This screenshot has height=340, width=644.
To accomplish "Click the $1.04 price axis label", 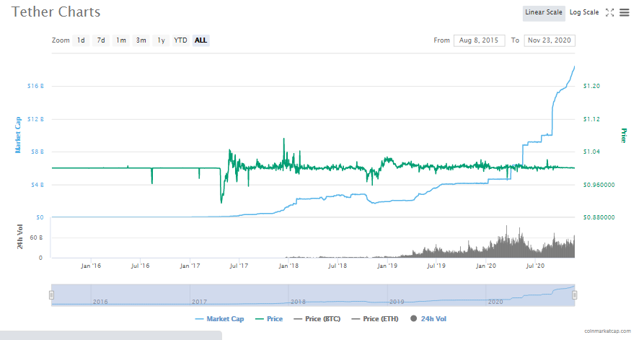I will tap(591, 152).
